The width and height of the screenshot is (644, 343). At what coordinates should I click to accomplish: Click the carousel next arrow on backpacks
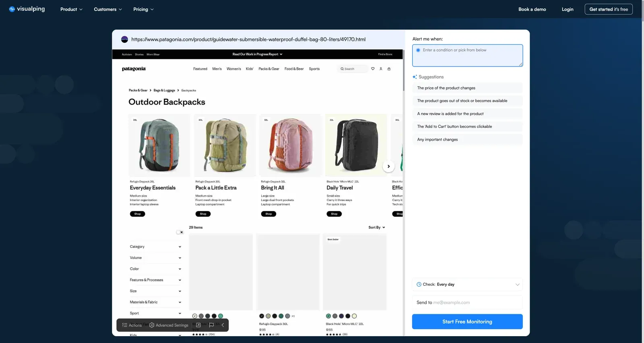(x=388, y=166)
